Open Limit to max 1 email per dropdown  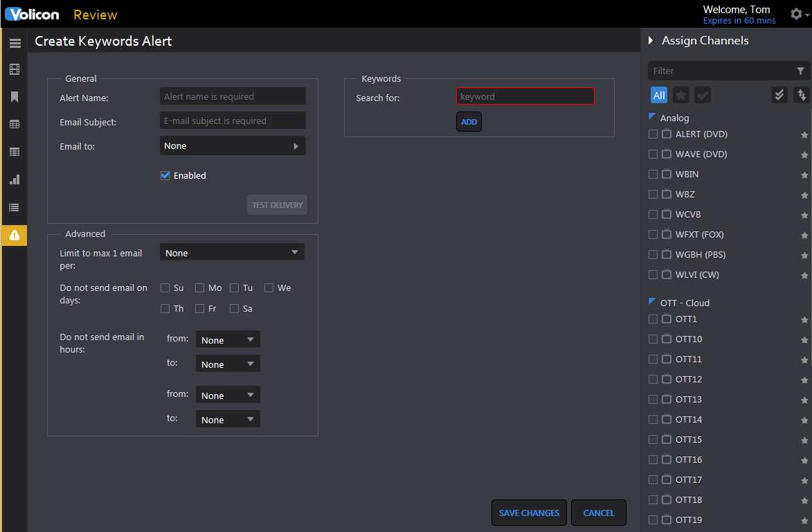(x=232, y=253)
